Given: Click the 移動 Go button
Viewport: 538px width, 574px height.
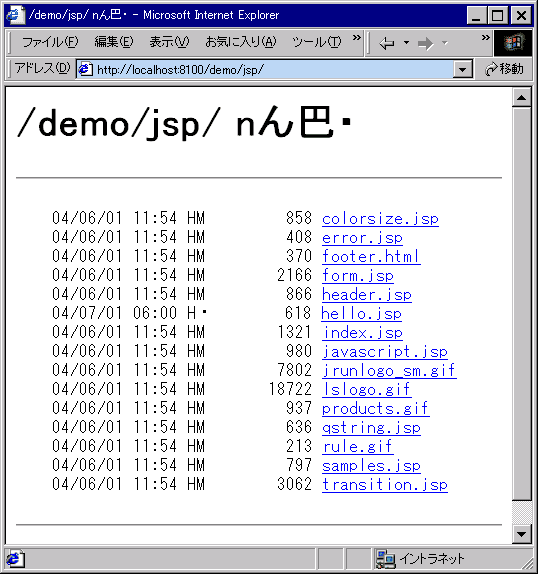Looking at the screenshot, I should (x=504, y=69).
